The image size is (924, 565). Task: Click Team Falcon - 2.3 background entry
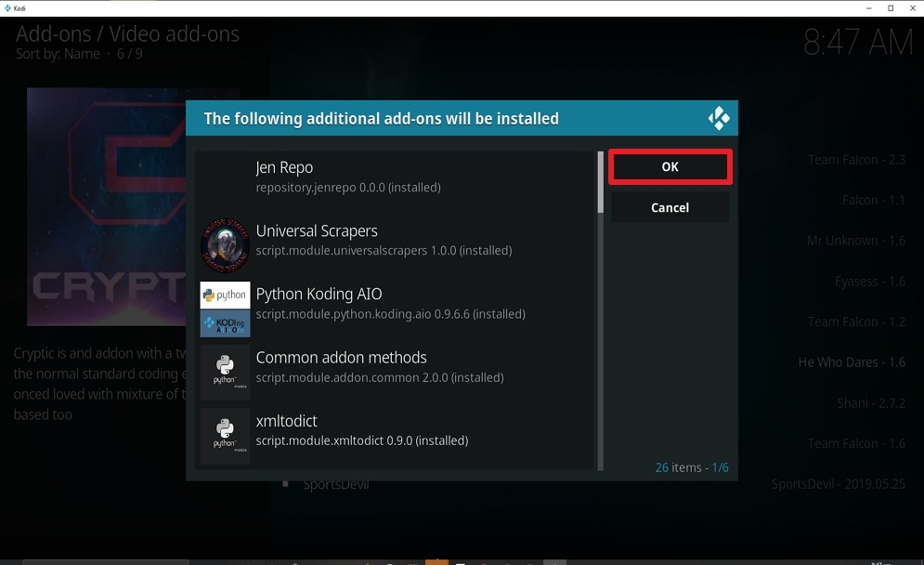[856, 160]
